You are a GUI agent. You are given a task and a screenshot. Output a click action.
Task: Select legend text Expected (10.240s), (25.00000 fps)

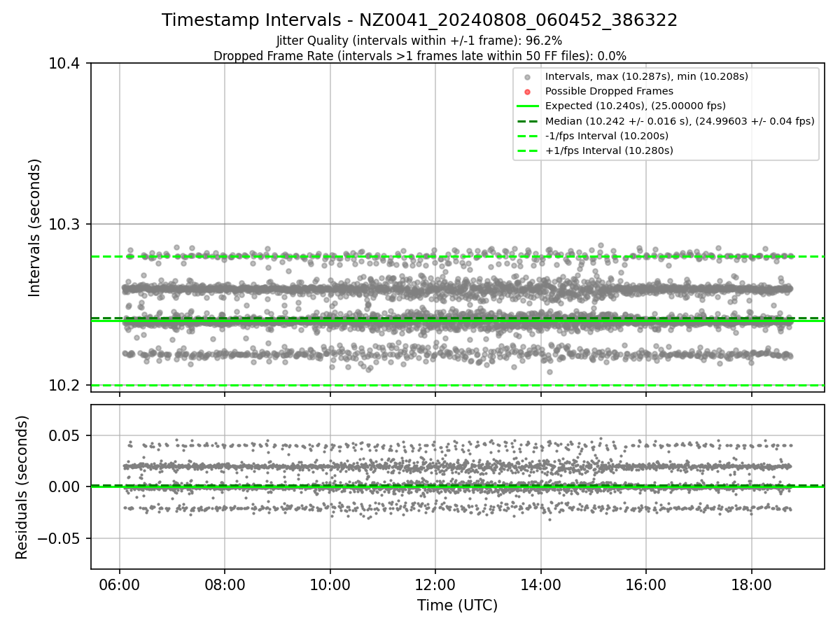click(x=636, y=106)
